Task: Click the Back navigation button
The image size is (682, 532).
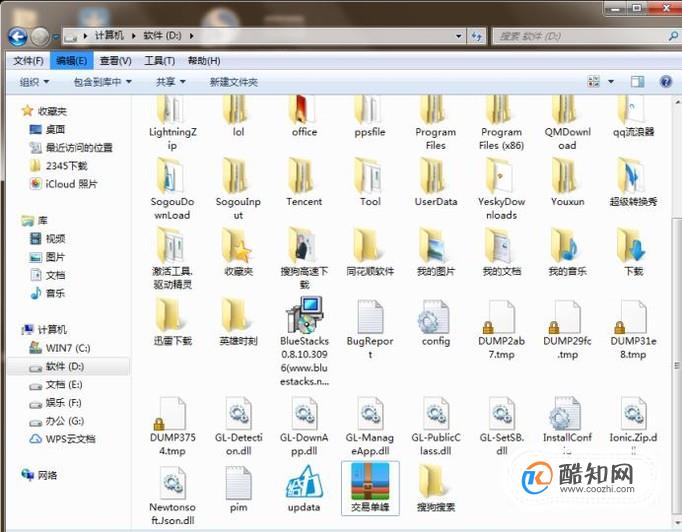Action: point(18,37)
